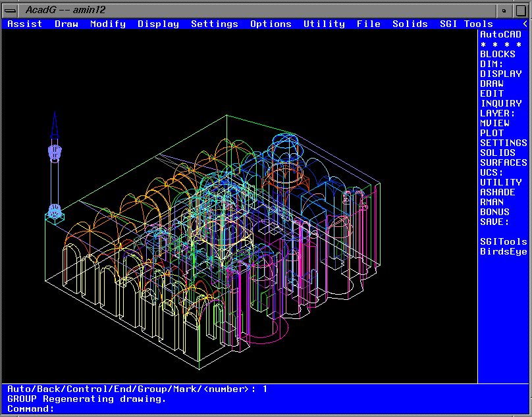Click the yellow arrow in menu bar
Screen dimensions: 532x417
[x=525, y=24]
